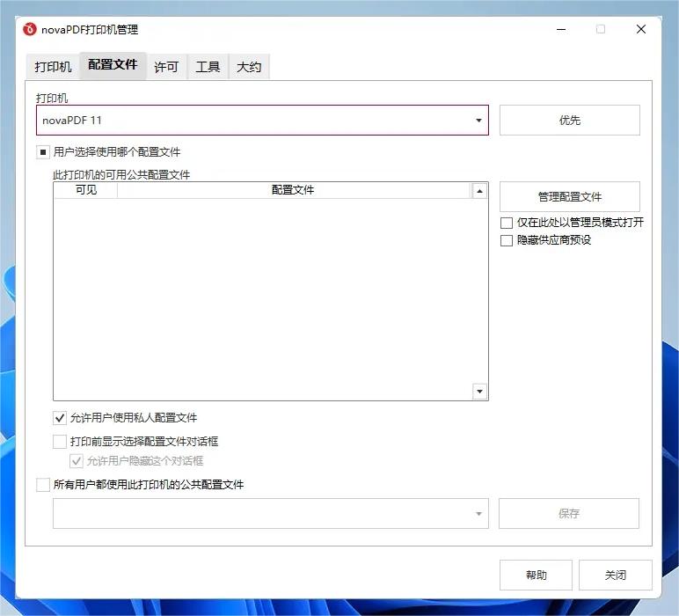Click the 配置文件 column header
This screenshot has height=616, width=679.
[x=293, y=190]
